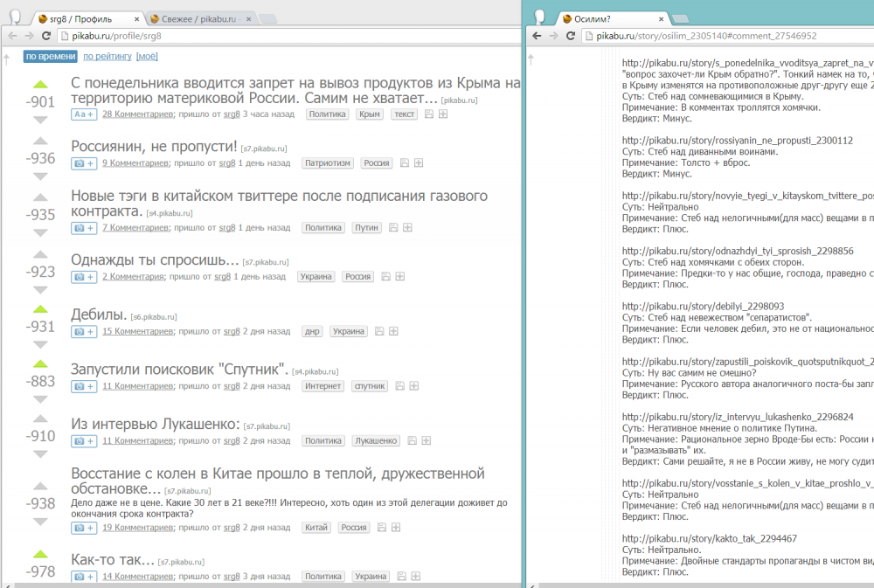Screen dimensions: 874x588
Task: Upvote the "Запустили поисковик Спутник" post
Action: click(x=40, y=363)
